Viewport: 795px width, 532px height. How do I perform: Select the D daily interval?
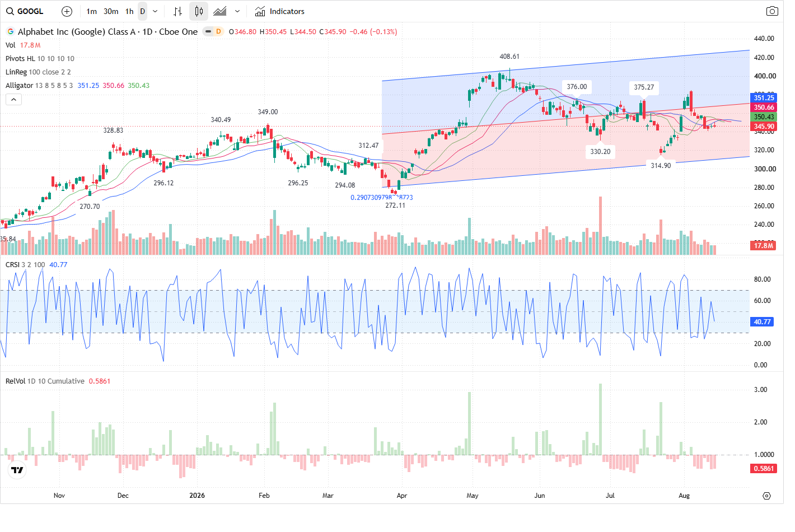(x=143, y=11)
